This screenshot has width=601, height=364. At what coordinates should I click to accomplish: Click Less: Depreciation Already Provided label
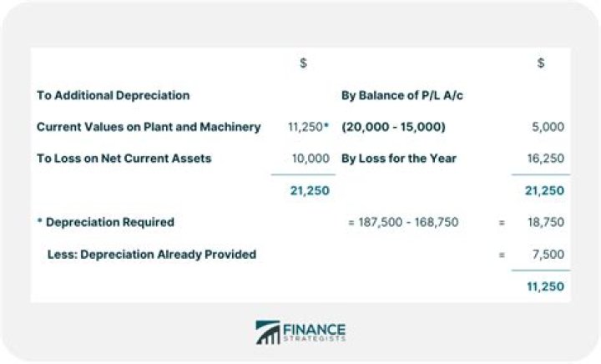tap(152, 255)
